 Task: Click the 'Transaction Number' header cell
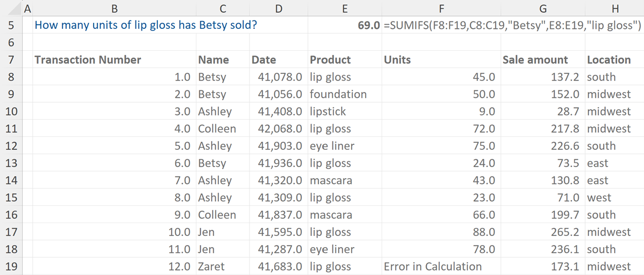coord(88,60)
